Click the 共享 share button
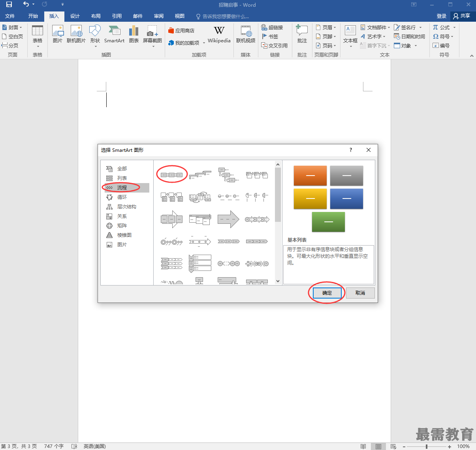This screenshot has width=476, height=450. (x=462, y=16)
